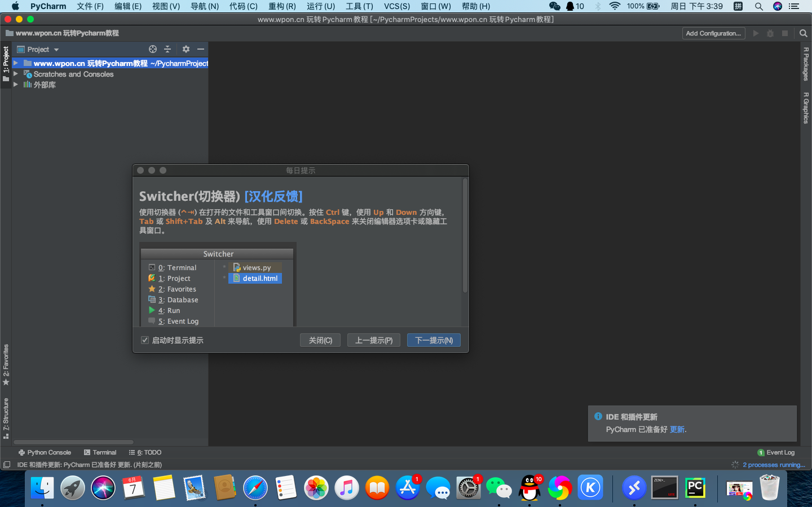Open the Project view dropdown

point(38,49)
